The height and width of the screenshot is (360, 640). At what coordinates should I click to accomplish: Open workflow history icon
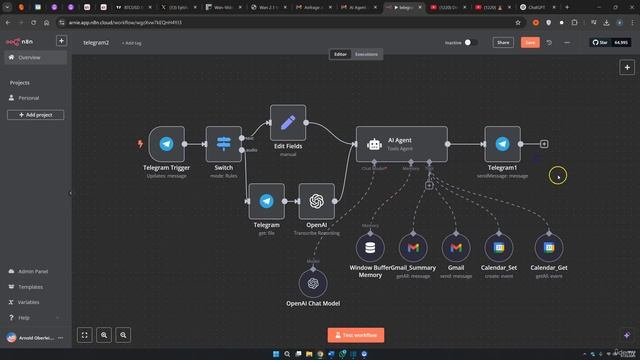[549, 42]
